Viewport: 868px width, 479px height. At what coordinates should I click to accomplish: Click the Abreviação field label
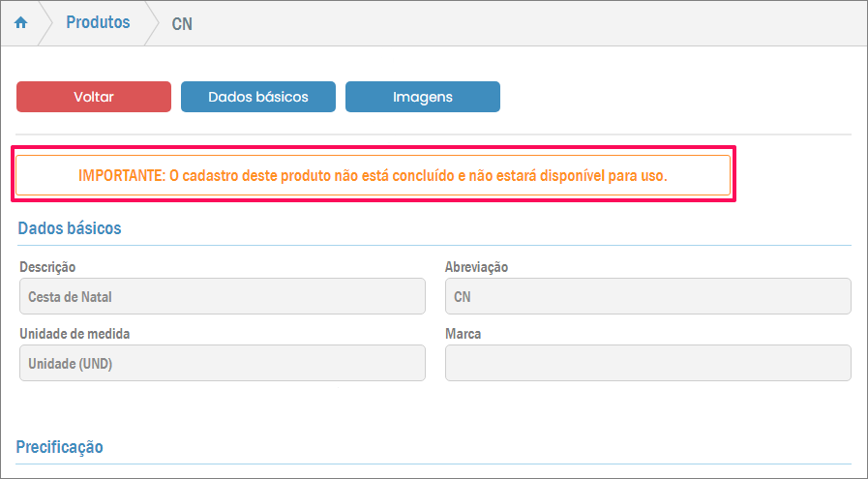(476, 267)
